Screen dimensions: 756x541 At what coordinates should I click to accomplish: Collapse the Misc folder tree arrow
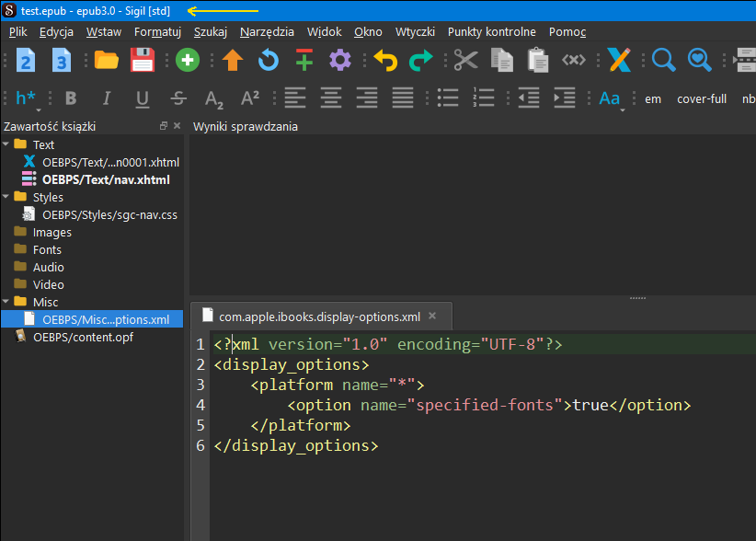[x=7, y=302]
